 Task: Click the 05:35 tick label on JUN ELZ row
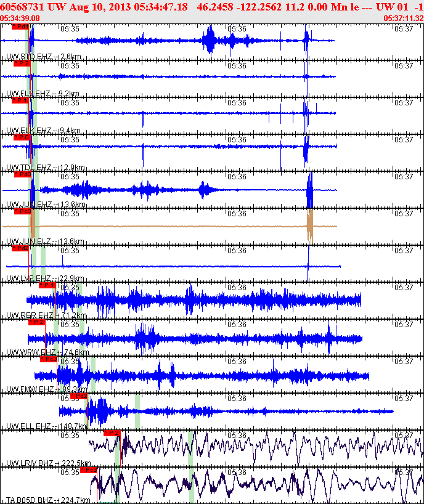pyautogui.click(x=70, y=214)
